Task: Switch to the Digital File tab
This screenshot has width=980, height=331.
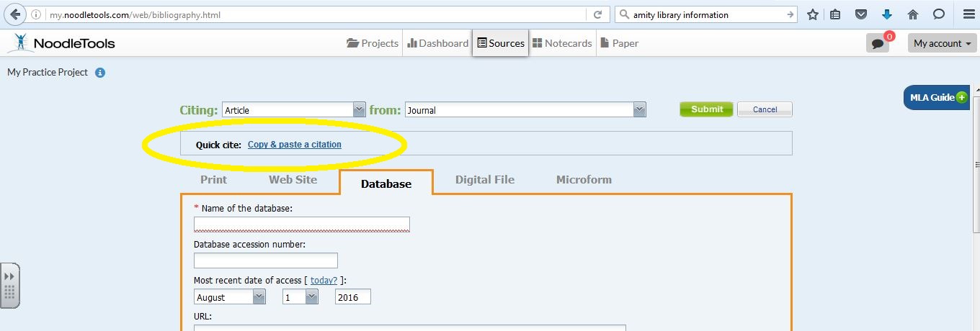Action: click(x=485, y=180)
